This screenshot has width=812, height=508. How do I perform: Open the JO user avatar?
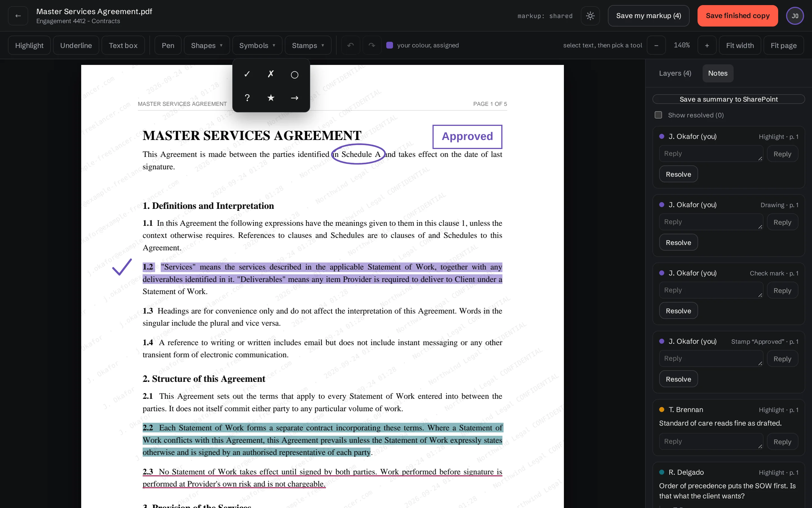[795, 16]
